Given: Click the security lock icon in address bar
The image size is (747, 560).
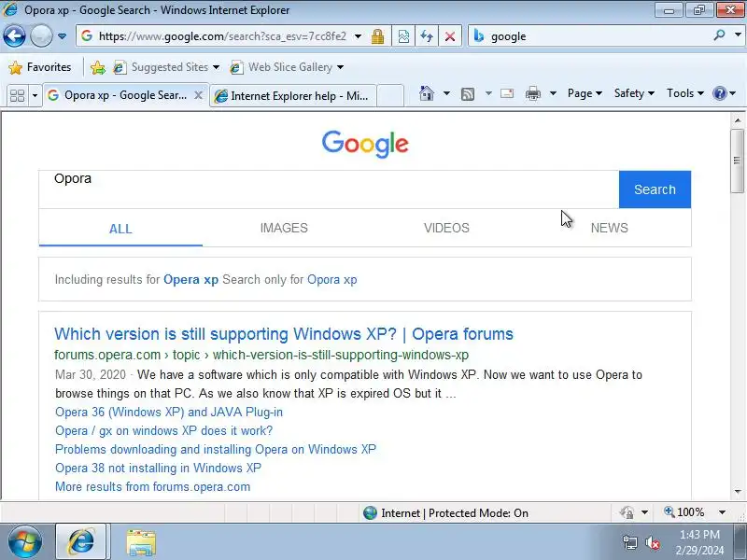Looking at the screenshot, I should point(378,36).
